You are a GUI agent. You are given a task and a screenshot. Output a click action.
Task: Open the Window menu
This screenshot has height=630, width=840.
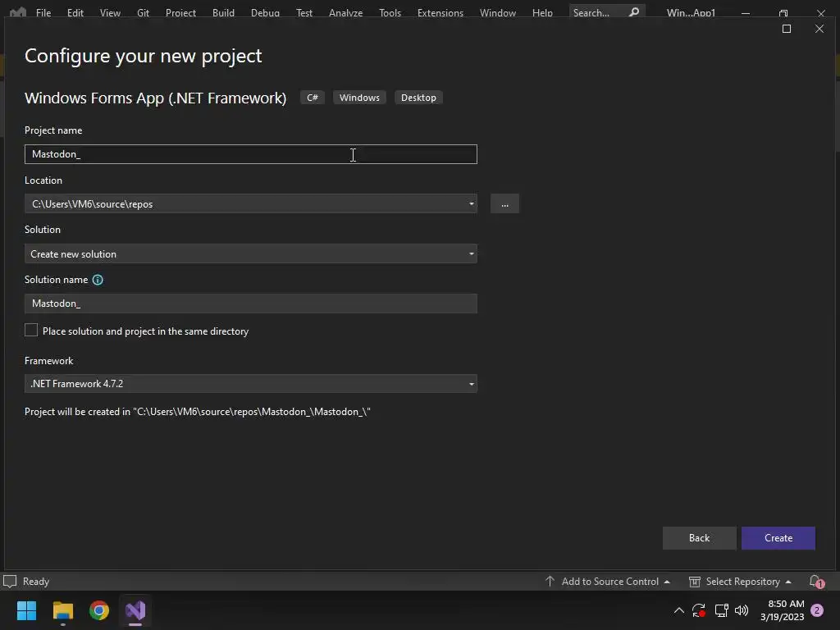(x=498, y=12)
